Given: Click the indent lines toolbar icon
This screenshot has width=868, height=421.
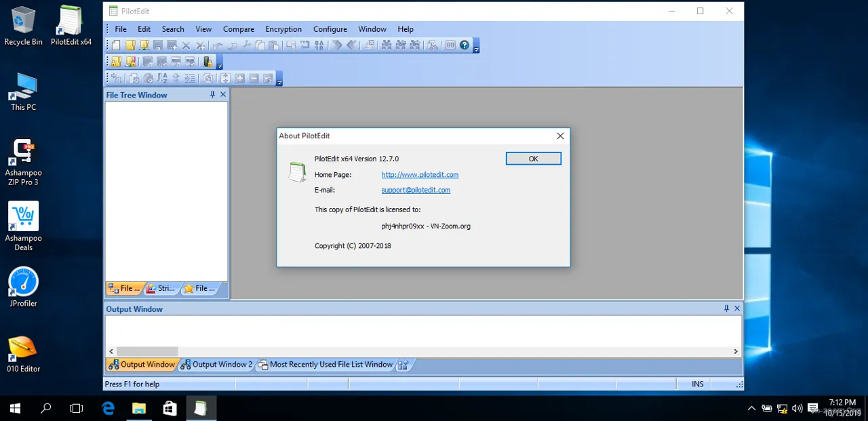Looking at the screenshot, I should point(190,79).
